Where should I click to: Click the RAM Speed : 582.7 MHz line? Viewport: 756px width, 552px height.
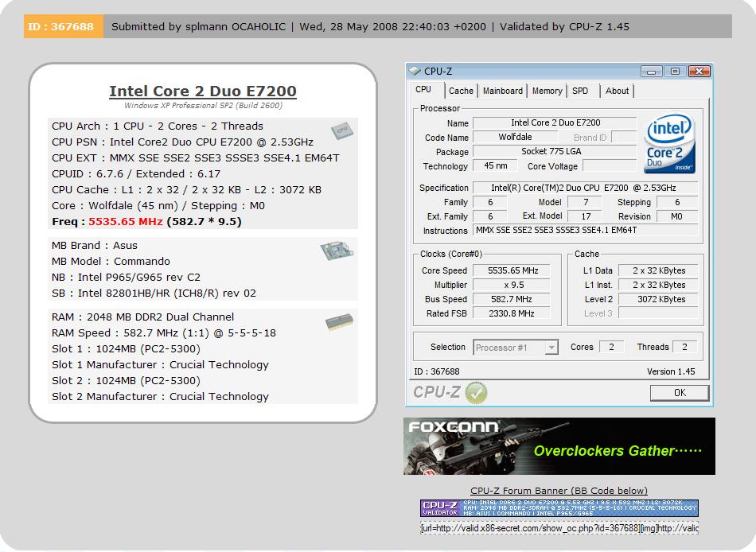[x=164, y=333]
